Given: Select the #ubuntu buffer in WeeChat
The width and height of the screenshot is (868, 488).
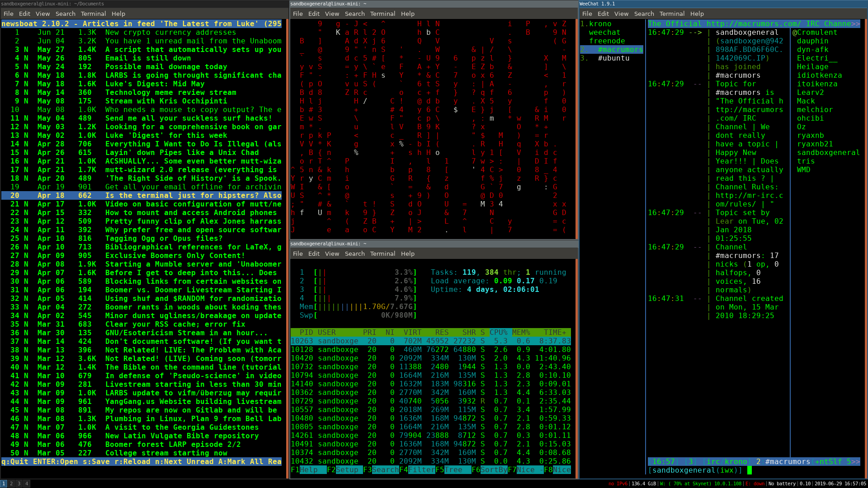Looking at the screenshot, I should 613,58.
